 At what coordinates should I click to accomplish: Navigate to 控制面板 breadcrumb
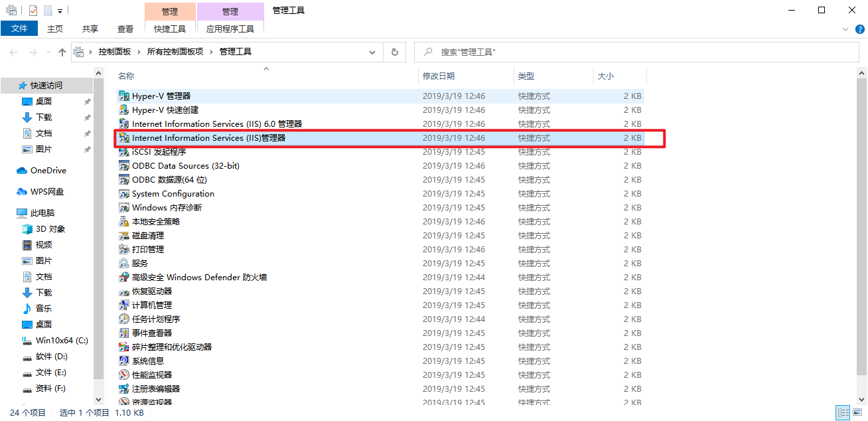(x=115, y=52)
